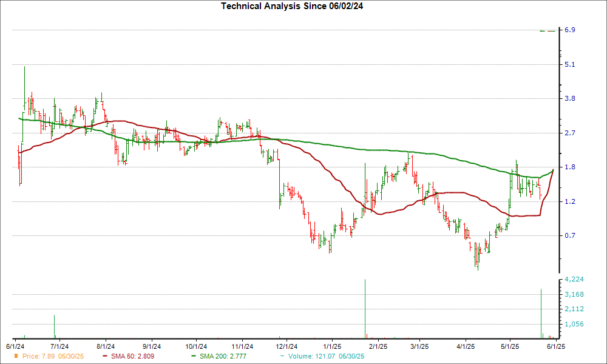
Task: Click the 6.9 price axis label
Action: pyautogui.click(x=570, y=30)
